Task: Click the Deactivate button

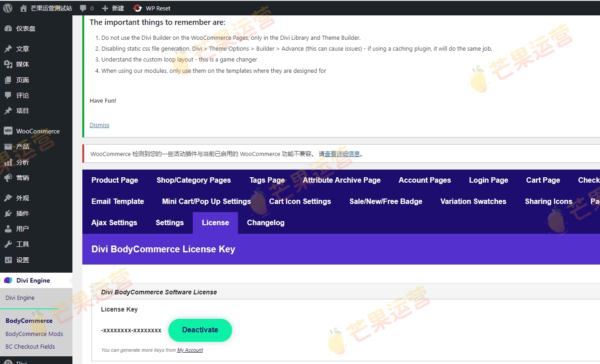Action: [200, 330]
